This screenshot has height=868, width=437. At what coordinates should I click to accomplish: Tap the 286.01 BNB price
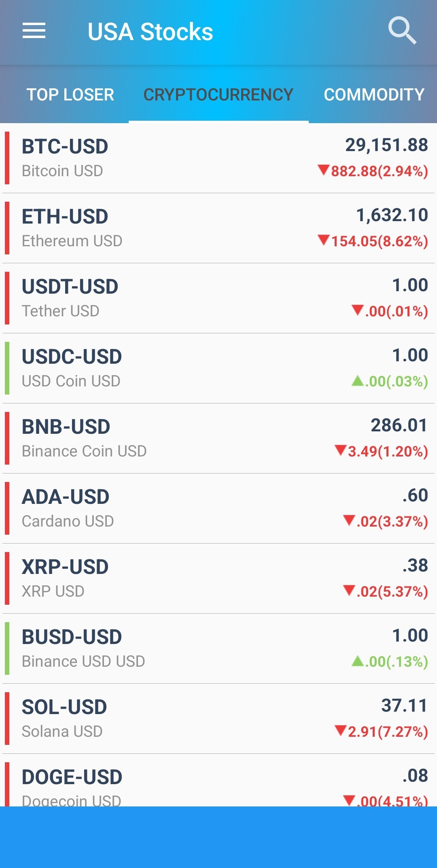(399, 425)
